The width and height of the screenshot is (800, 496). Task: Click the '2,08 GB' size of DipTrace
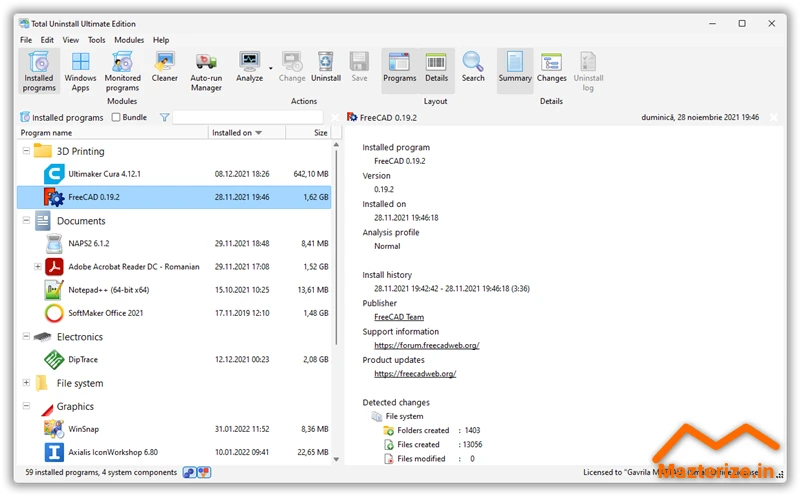(316, 359)
